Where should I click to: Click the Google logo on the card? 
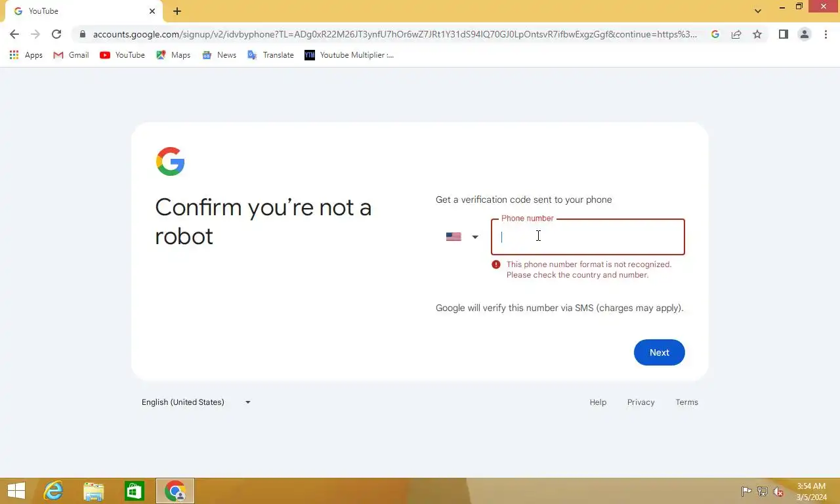170,161
